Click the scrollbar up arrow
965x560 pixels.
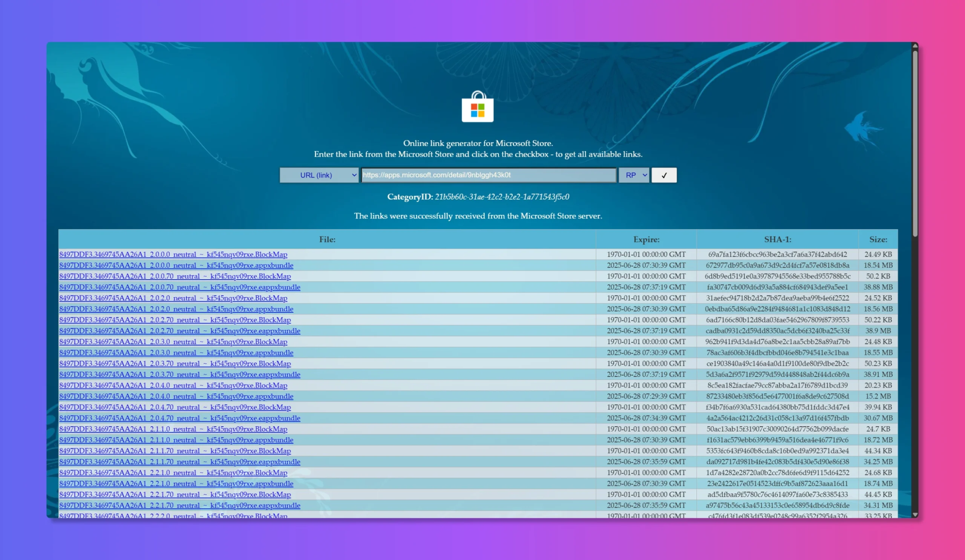(915, 46)
